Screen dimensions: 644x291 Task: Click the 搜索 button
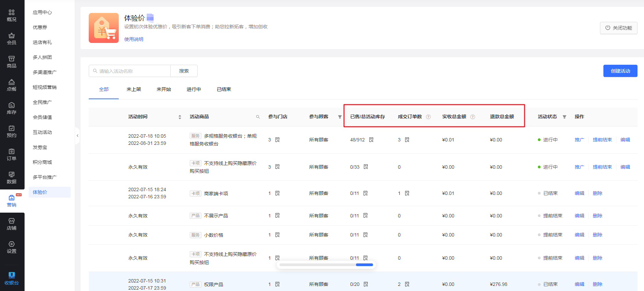184,71
